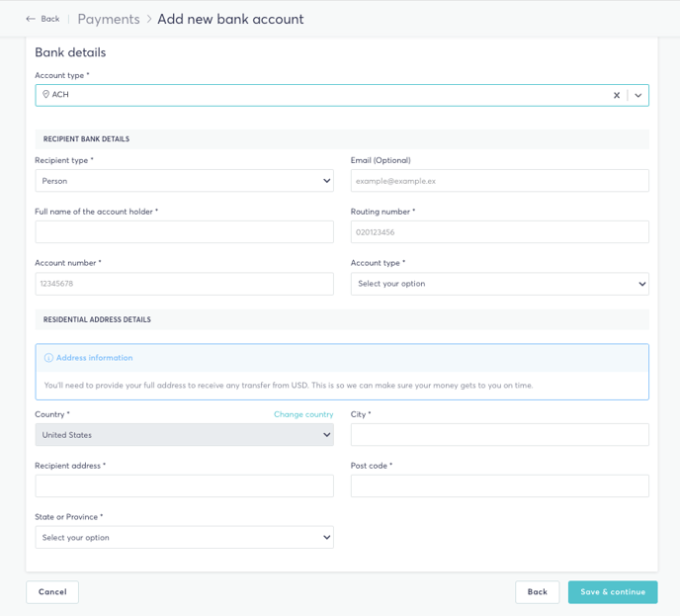680x616 pixels.
Task: Focus the Full name of account holder field
Action: tap(184, 232)
